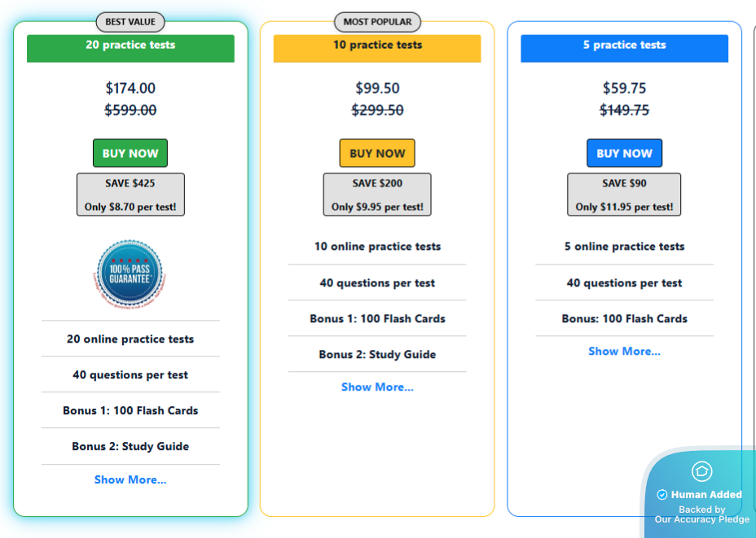The width and height of the screenshot is (756, 538).
Task: Click the blue BUY NOW button
Action: click(x=624, y=153)
